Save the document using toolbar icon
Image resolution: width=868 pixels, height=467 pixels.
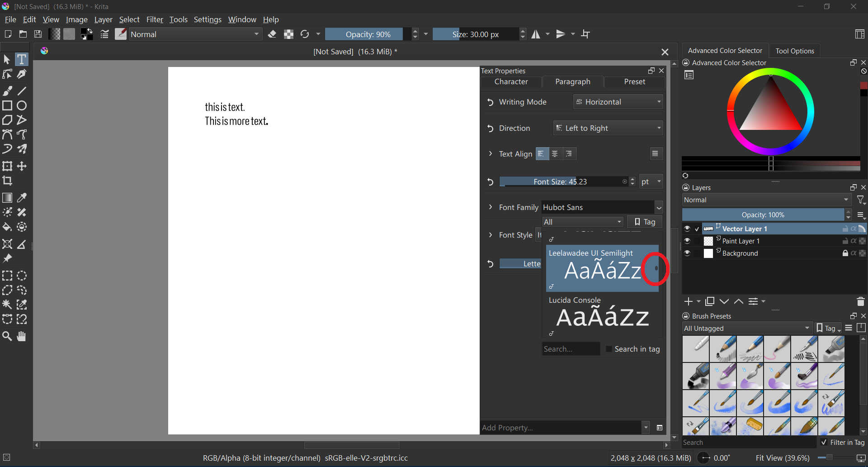(38, 34)
